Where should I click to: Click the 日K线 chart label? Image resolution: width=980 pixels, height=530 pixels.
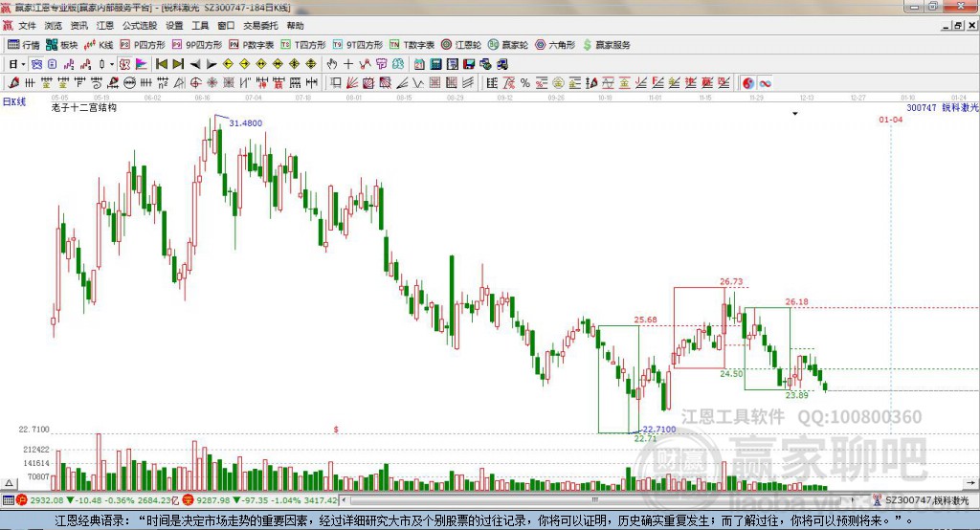click(13, 101)
